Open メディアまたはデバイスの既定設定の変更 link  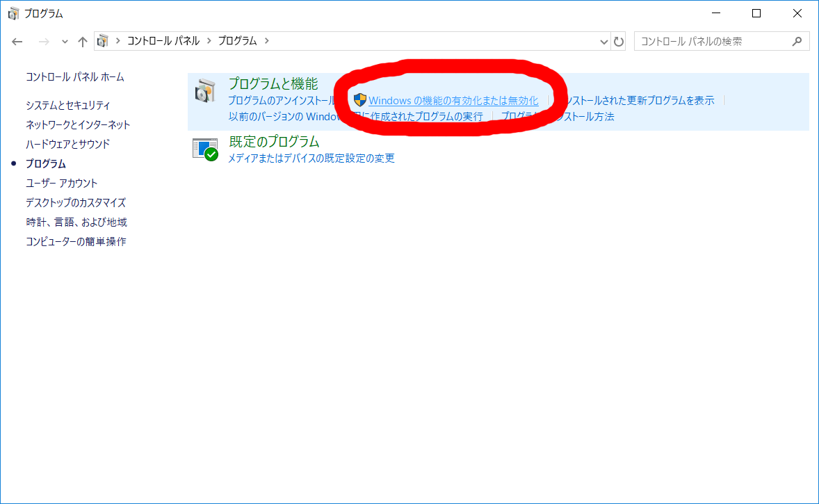(311, 158)
